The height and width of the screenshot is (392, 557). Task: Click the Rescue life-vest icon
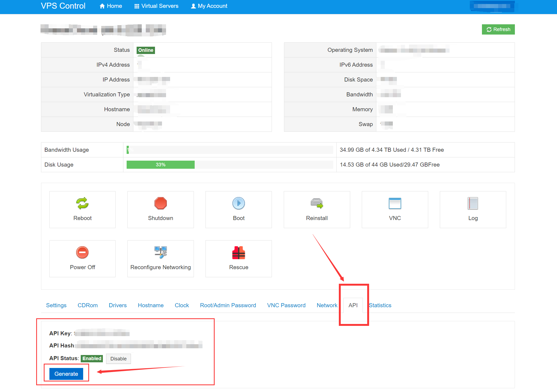238,253
